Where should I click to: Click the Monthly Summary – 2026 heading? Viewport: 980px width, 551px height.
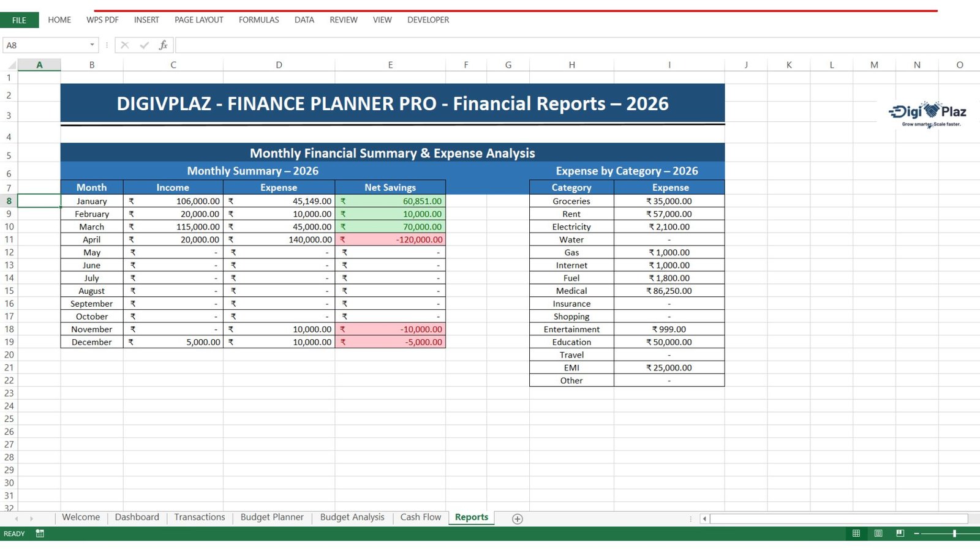253,171
